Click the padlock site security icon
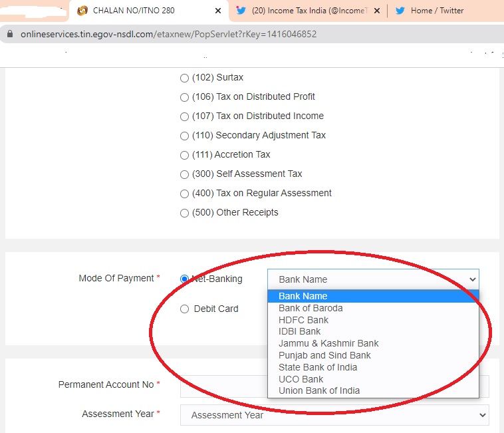 coord(10,34)
